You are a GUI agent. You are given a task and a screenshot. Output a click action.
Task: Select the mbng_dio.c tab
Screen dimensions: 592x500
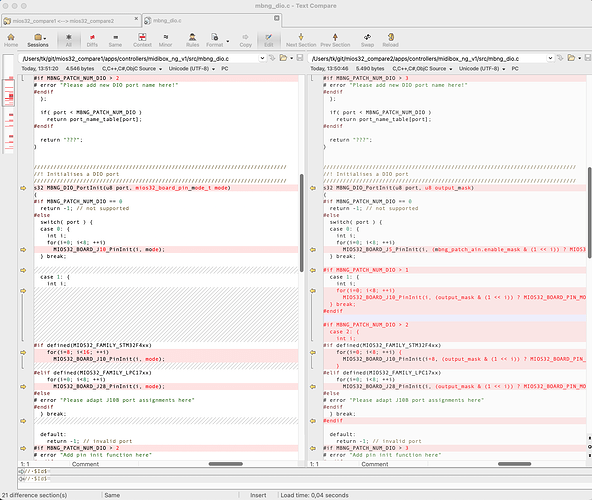212,20
